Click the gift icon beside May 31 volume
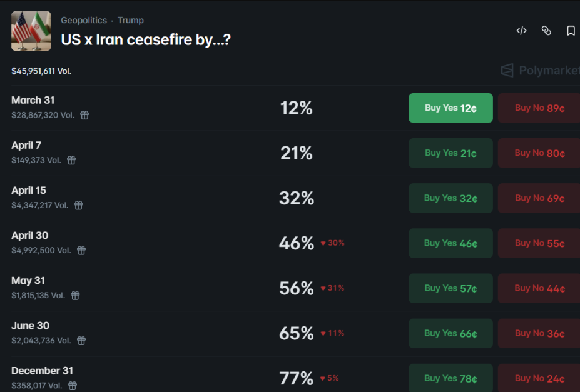 (x=75, y=295)
